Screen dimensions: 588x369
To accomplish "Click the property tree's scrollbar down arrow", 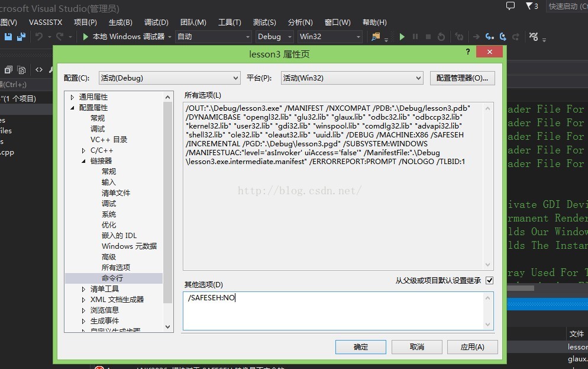I will pyautogui.click(x=167, y=326).
